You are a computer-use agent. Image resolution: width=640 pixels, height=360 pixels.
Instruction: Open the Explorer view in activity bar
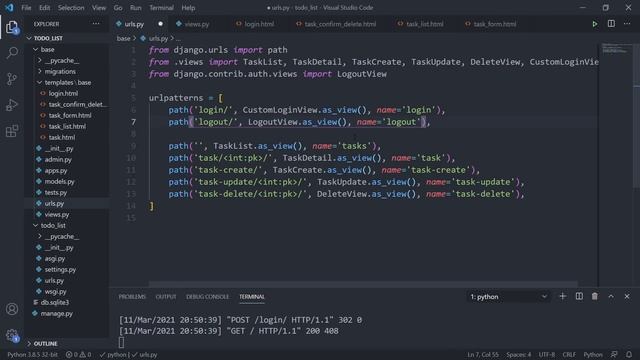12,27
